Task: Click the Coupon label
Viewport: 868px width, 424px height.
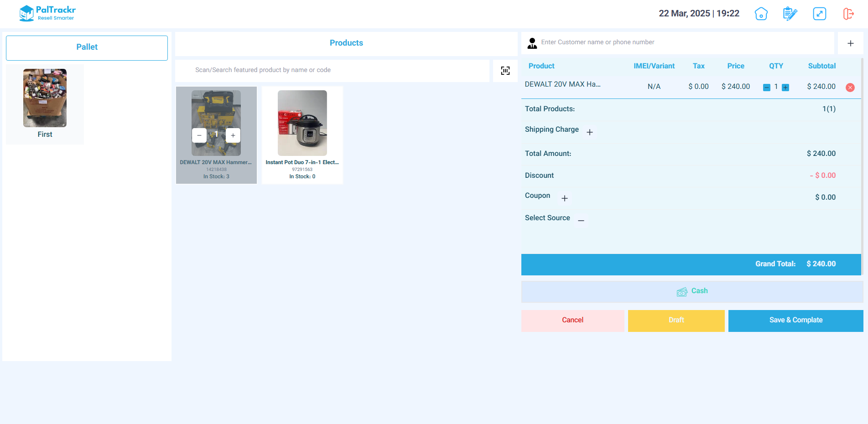Action: point(537,196)
